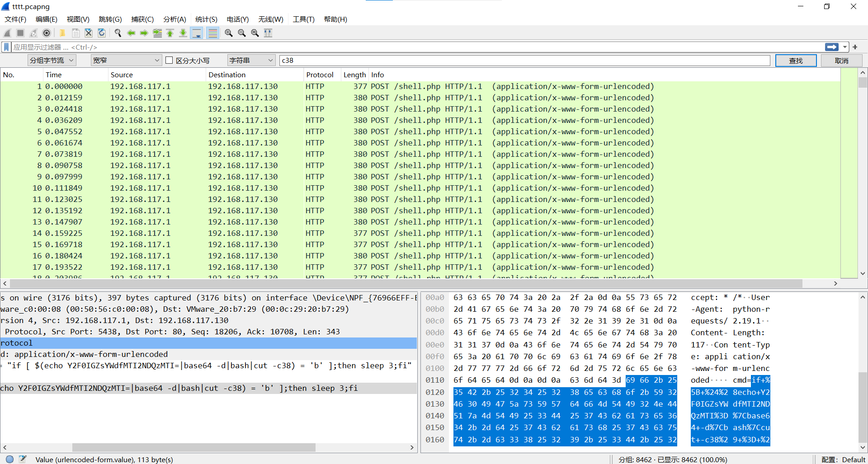The image size is (868, 464).
Task: Click the go-to-specific-packet toolbar icon
Action: [157, 33]
